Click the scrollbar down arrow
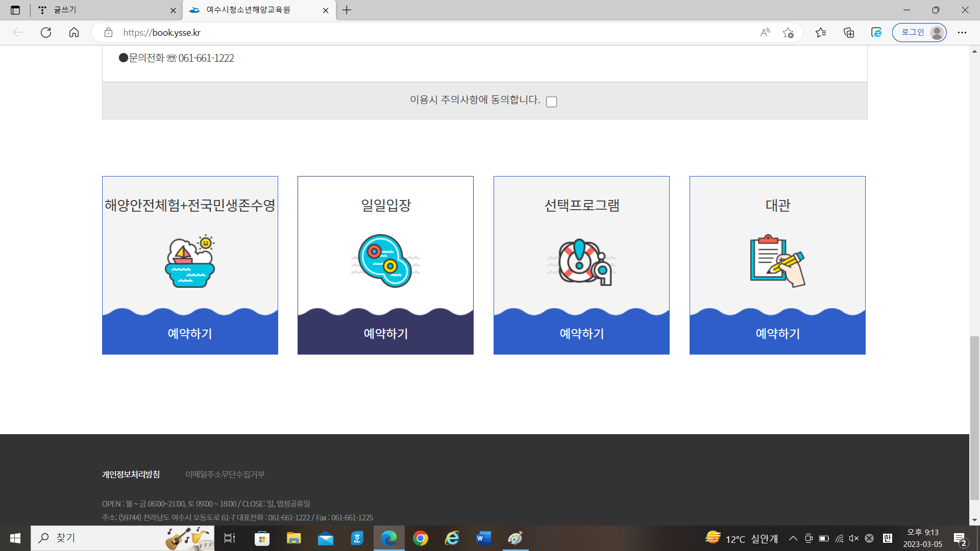 (x=974, y=520)
